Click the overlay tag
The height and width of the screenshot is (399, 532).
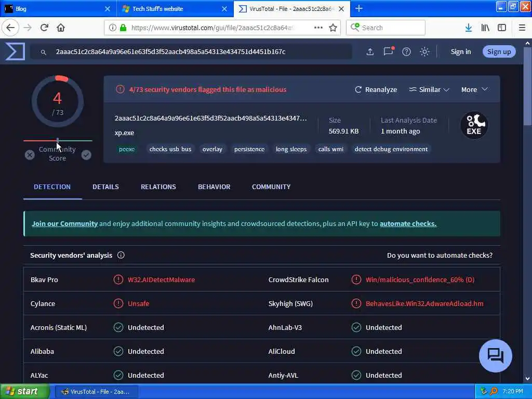[212, 149]
